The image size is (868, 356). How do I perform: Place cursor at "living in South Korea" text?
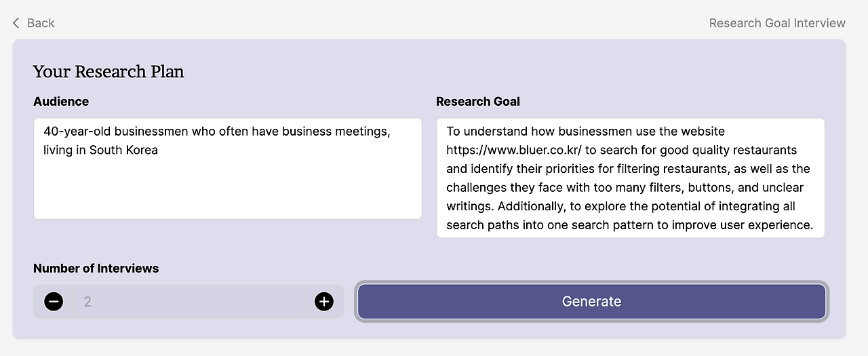pos(100,150)
